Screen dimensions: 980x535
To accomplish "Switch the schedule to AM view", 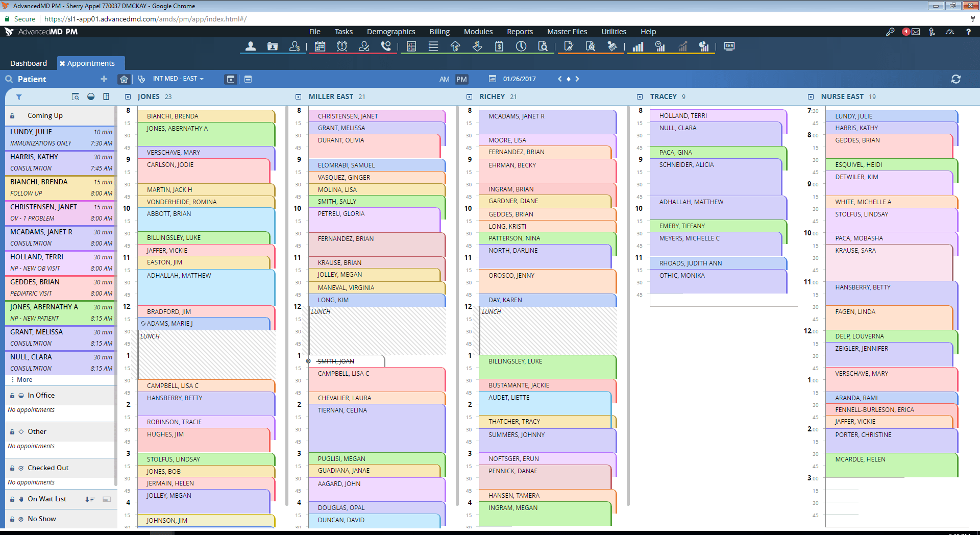I will pos(444,79).
